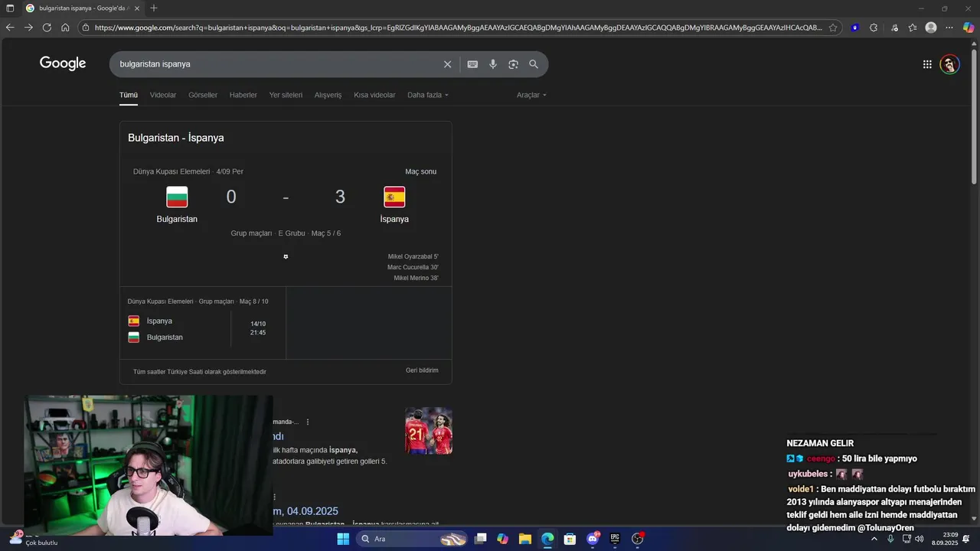
Task: Show hidden system tray icons
Action: tap(874, 539)
